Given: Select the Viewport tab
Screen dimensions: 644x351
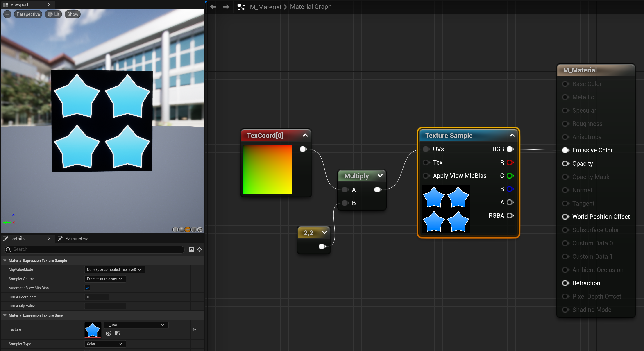Looking at the screenshot, I should (19, 5).
